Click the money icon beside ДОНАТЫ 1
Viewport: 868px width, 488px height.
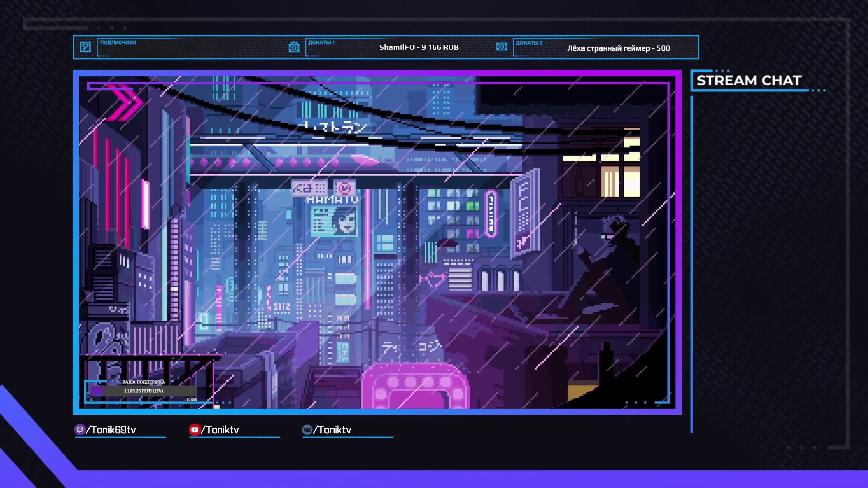(x=294, y=47)
